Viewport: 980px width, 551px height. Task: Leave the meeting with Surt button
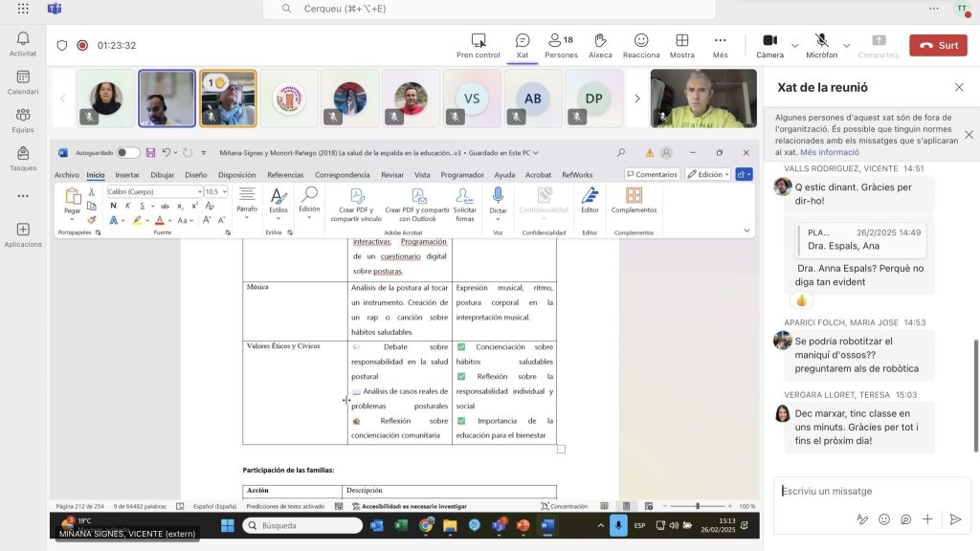coord(937,45)
